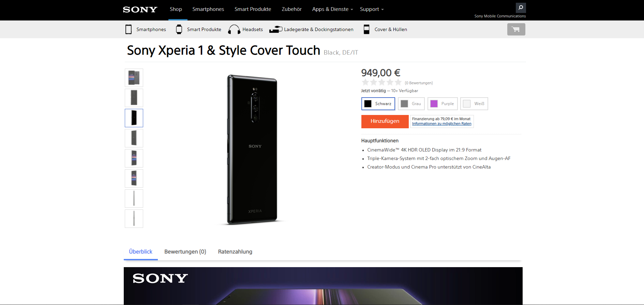The image size is (644, 305).
Task: Click the third rating star
Action: (x=382, y=82)
